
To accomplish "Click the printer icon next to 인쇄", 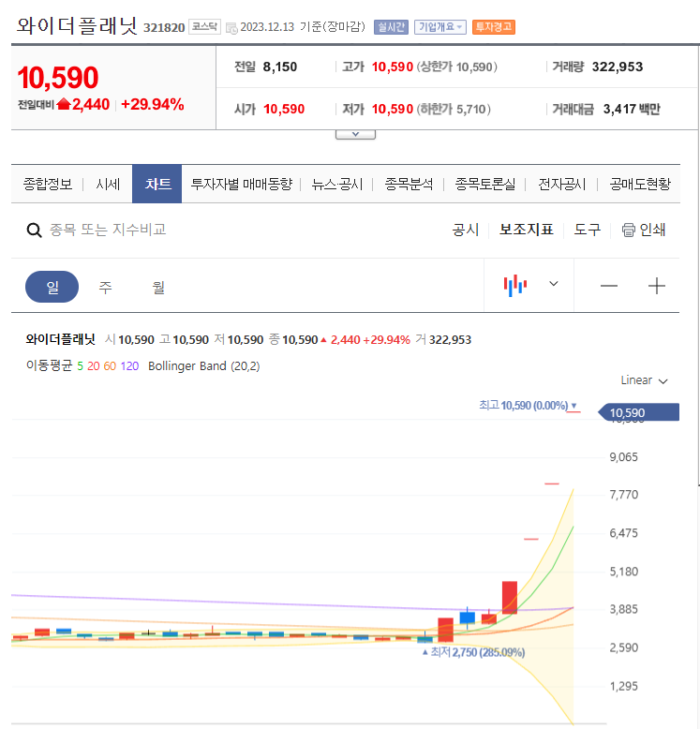I will coord(629,230).
